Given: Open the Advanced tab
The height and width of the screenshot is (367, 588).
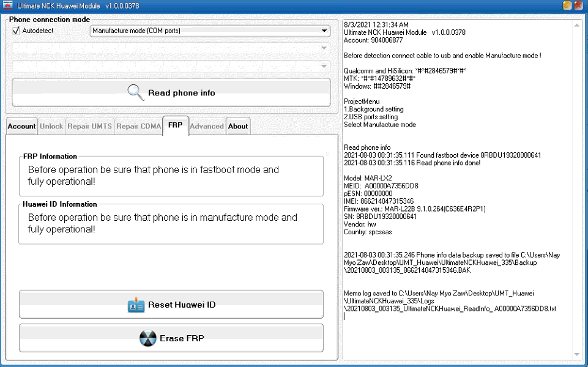Looking at the screenshot, I should point(207,127).
